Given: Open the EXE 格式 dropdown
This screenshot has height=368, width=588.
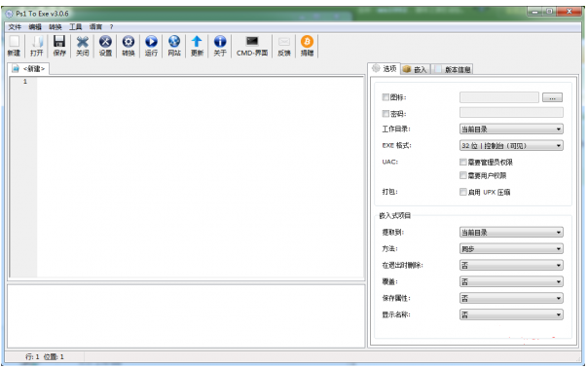Looking at the screenshot, I should click(511, 146).
